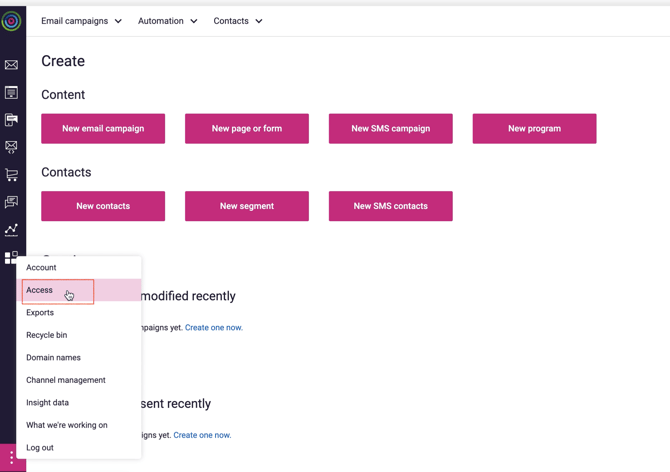
Task: Open the email envelope sidebar icon
Action: (x=12, y=65)
